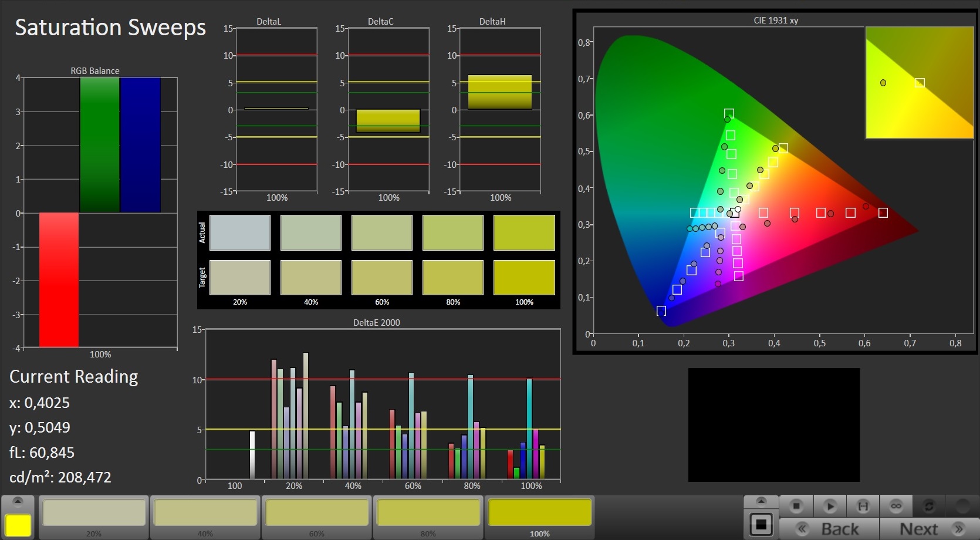Viewport: 980px width, 540px height.
Task: Select the 80% saturation swatch in bottom strip
Action: [428, 513]
